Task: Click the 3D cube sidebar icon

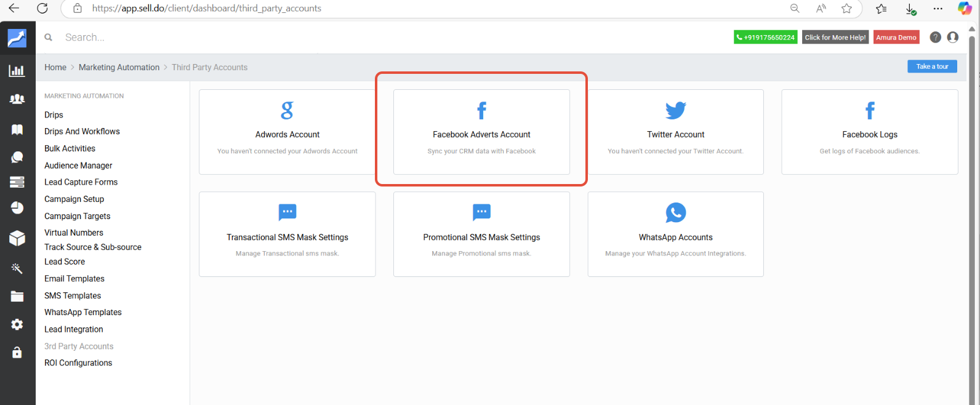Action: 17,238
